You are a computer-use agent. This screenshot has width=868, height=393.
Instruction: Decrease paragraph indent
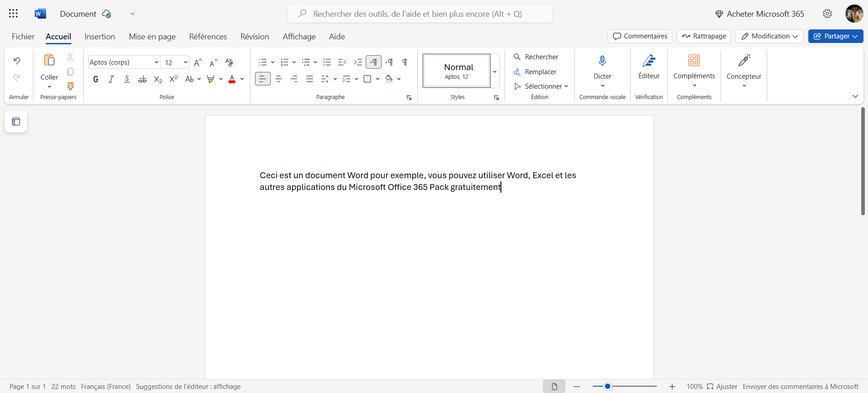342,62
